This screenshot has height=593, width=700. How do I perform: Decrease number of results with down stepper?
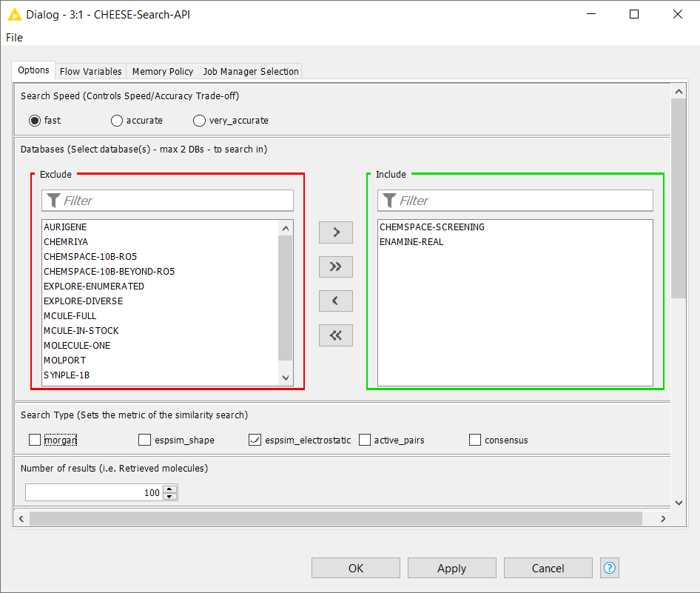pos(169,496)
